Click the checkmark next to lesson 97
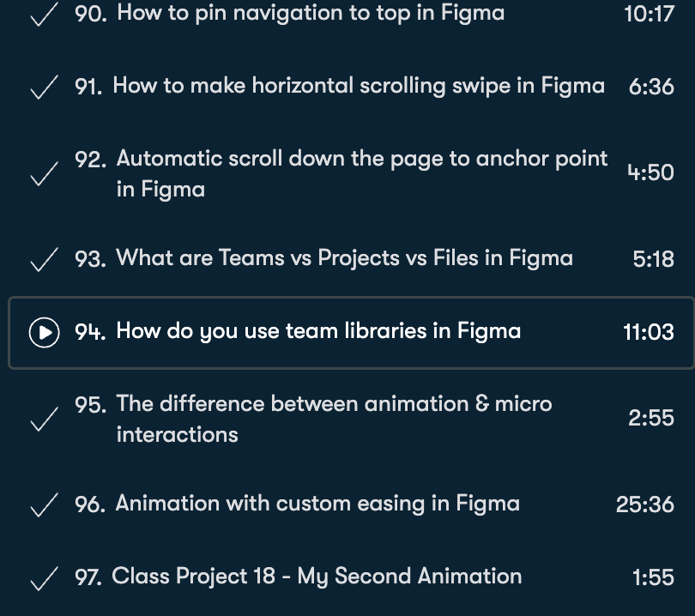 point(44,579)
